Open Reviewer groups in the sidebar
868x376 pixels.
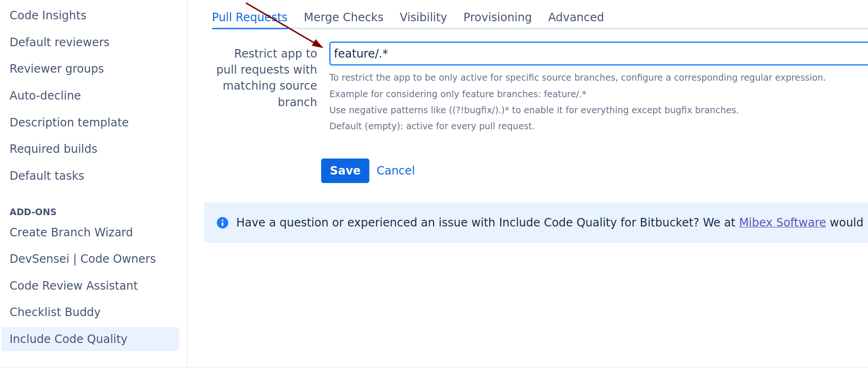[57, 69]
